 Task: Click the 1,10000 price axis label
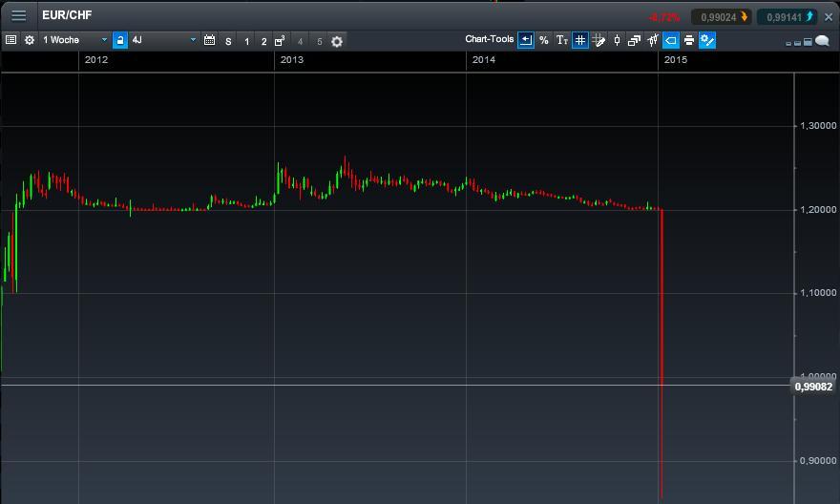point(818,293)
